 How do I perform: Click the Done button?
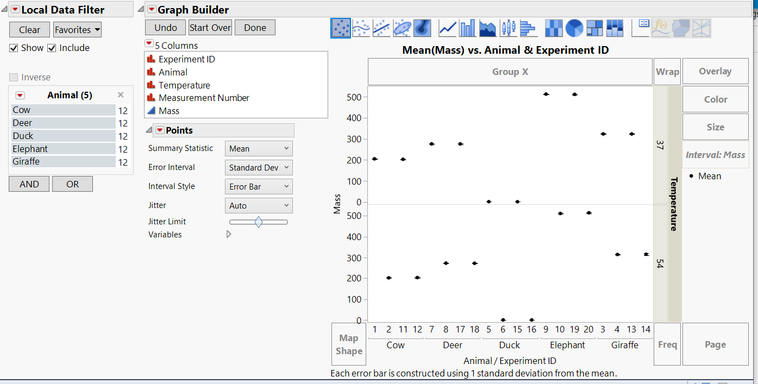coord(255,28)
